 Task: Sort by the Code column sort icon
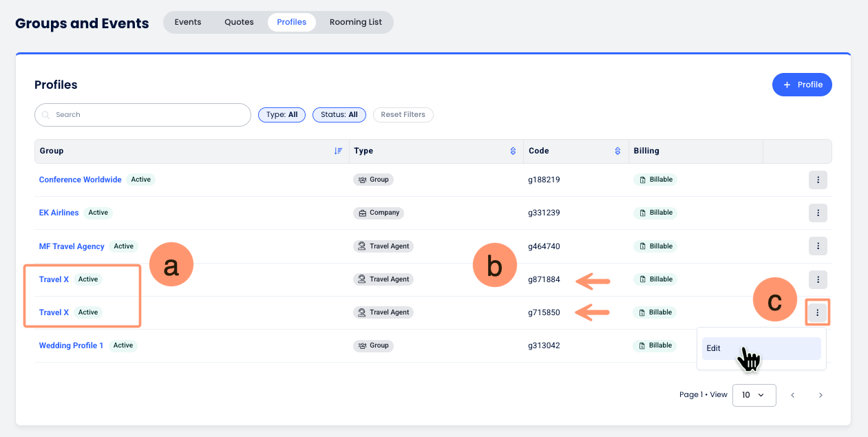(617, 151)
